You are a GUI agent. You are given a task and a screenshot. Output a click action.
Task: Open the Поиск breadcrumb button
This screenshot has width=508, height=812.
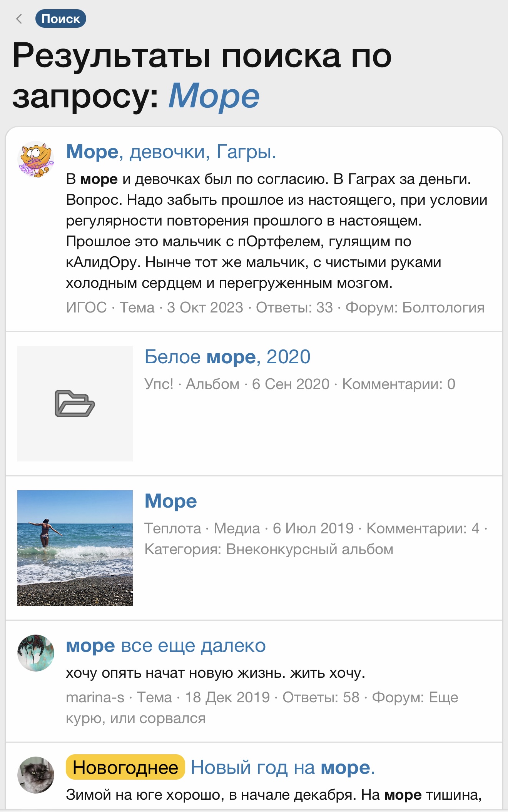(x=60, y=19)
